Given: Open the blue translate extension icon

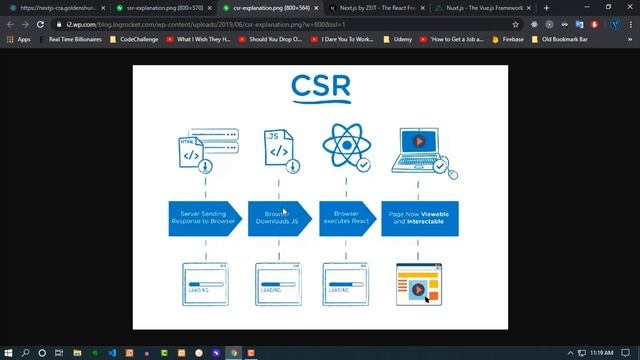Looking at the screenshot, I should [579, 24].
